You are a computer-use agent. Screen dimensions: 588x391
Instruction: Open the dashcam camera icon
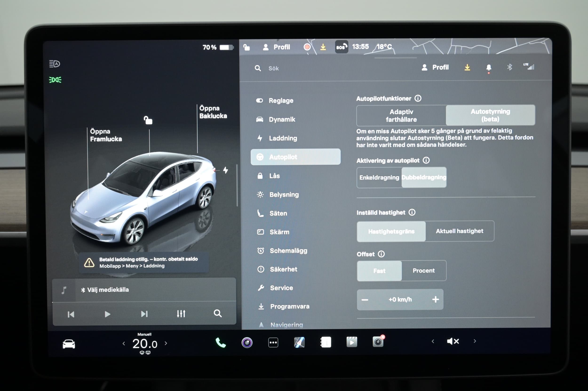(378, 341)
